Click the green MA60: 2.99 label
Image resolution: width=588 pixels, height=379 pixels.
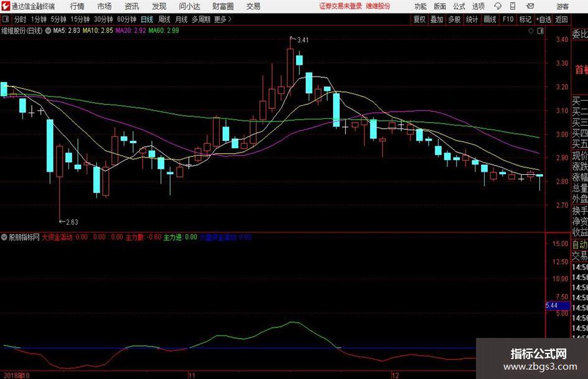(x=164, y=30)
